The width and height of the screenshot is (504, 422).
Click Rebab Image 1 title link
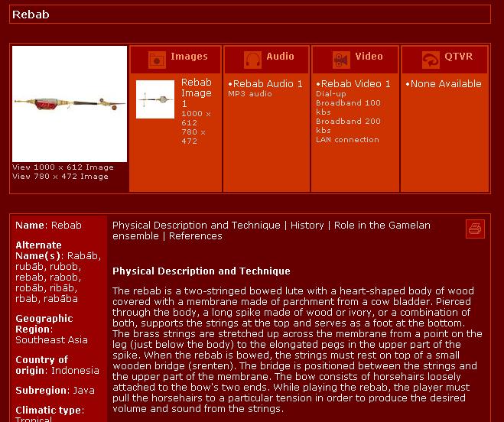click(197, 93)
